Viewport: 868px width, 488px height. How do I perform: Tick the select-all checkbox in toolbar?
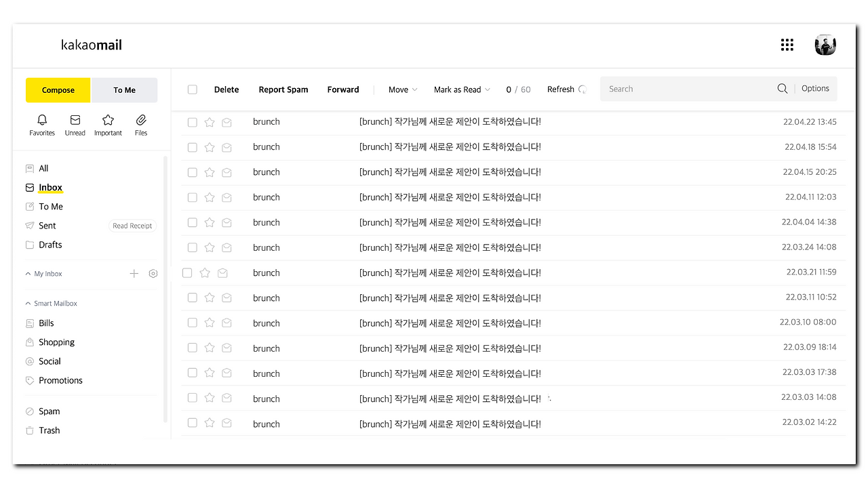tap(193, 89)
